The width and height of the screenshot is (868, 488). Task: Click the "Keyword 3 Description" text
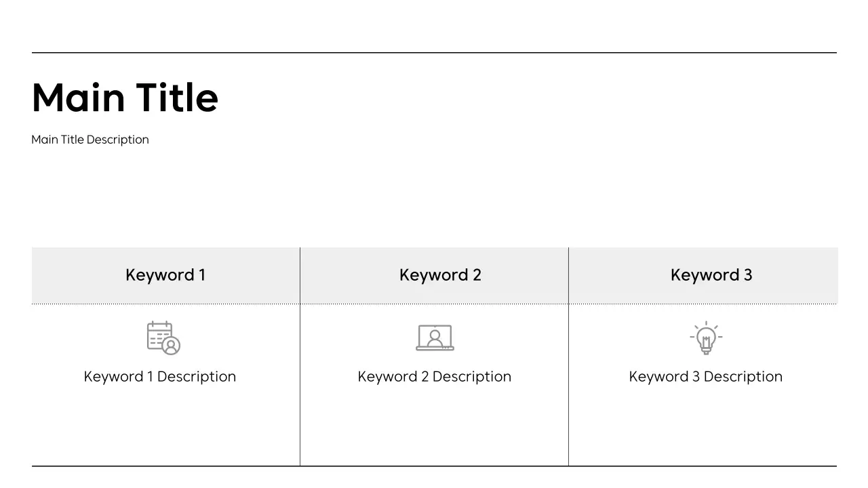(706, 377)
